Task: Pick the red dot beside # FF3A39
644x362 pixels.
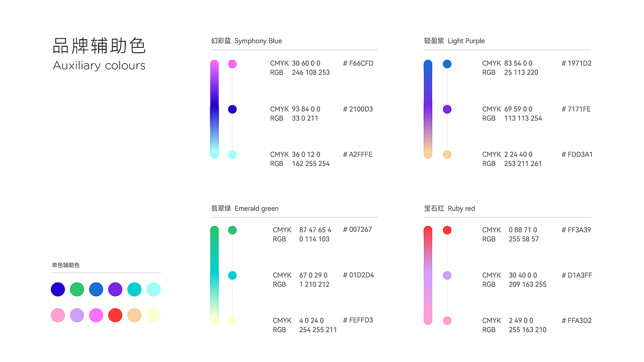Action: 447,230
